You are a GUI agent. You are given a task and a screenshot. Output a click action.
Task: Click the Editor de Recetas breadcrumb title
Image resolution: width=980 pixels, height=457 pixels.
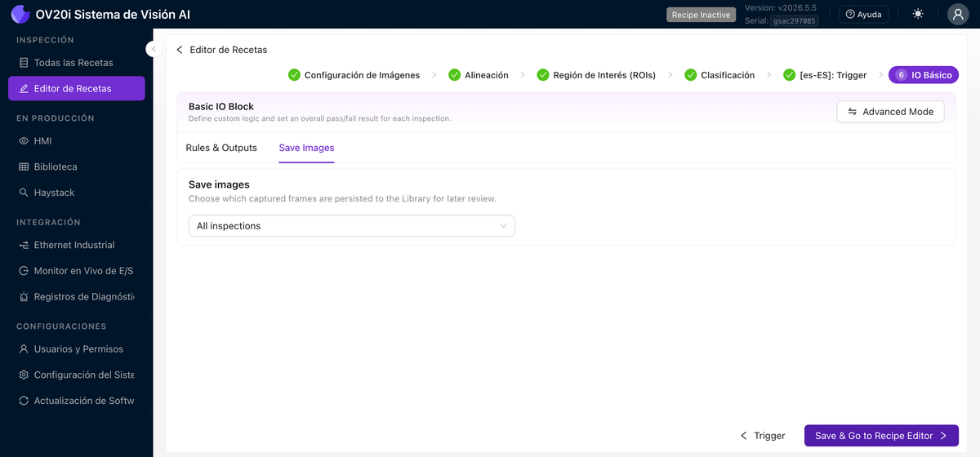coord(229,50)
